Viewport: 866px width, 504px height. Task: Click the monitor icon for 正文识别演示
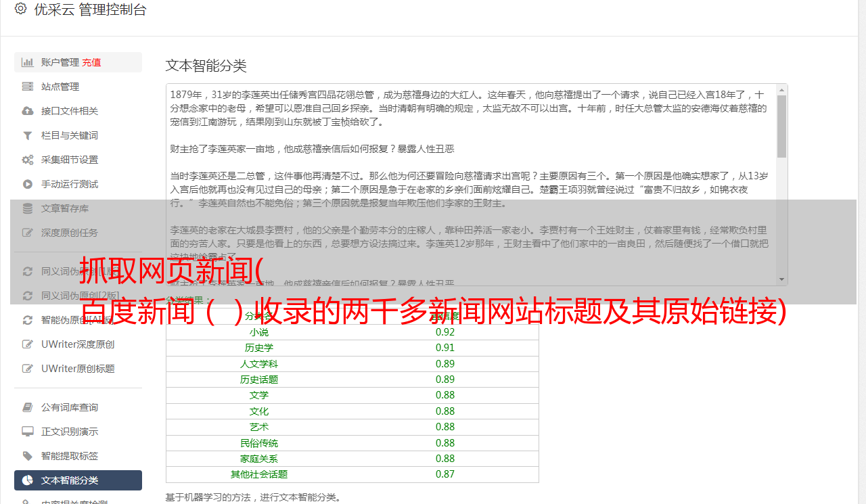click(28, 432)
